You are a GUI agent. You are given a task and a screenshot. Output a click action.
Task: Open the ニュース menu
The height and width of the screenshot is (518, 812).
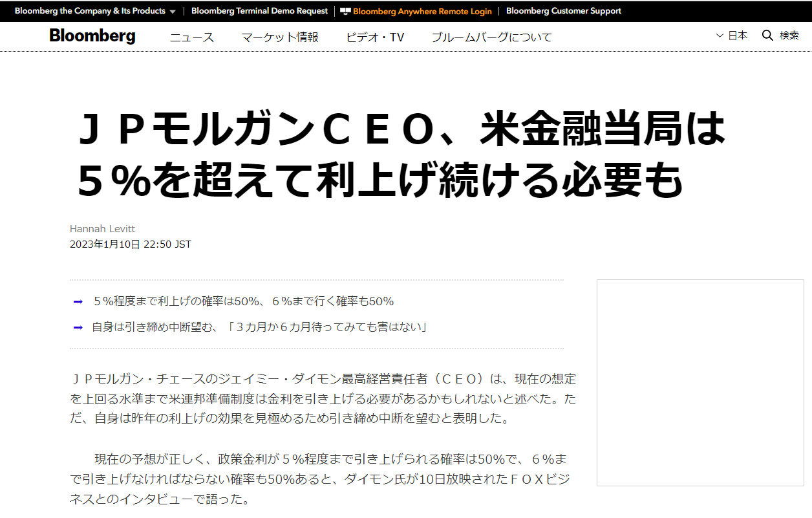[192, 38]
